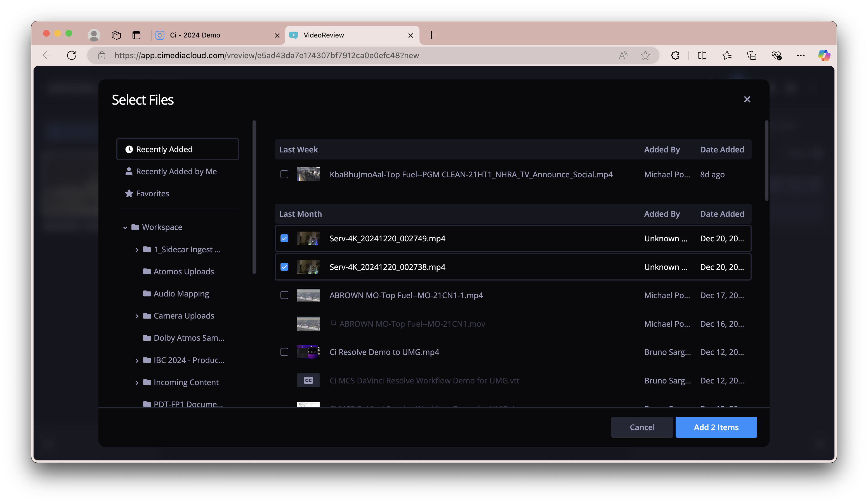Collapse the Workspace folder tree
868x504 pixels.
click(125, 227)
